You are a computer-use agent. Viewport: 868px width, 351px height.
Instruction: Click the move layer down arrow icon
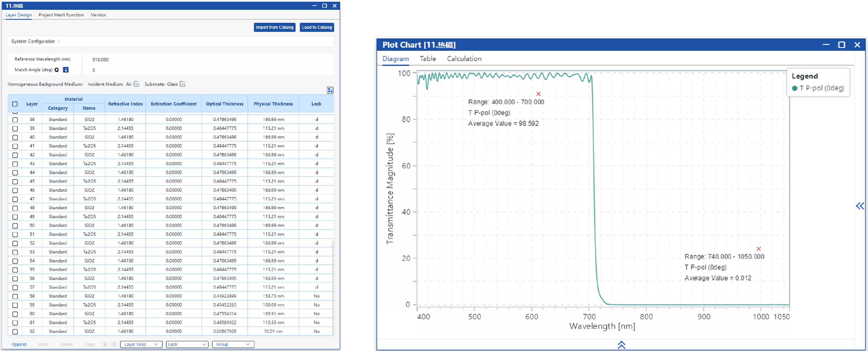[114, 344]
